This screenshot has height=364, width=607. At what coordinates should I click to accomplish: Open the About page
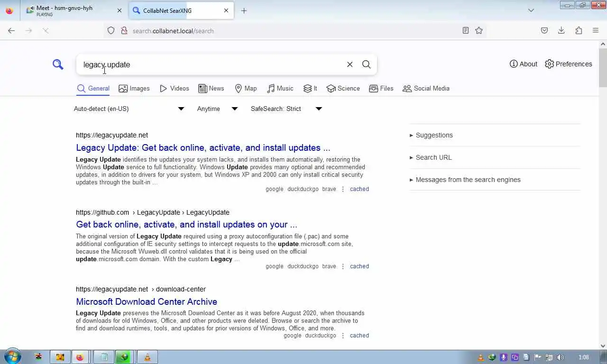(524, 64)
